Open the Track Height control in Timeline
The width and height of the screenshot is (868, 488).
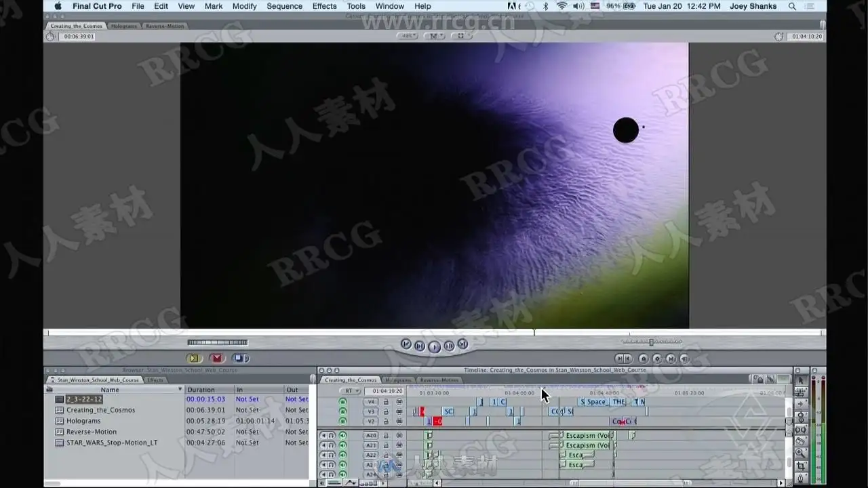pos(368,483)
